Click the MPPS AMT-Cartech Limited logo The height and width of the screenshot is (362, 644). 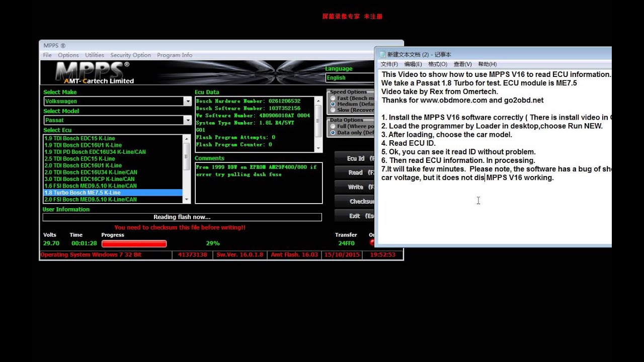pyautogui.click(x=95, y=73)
